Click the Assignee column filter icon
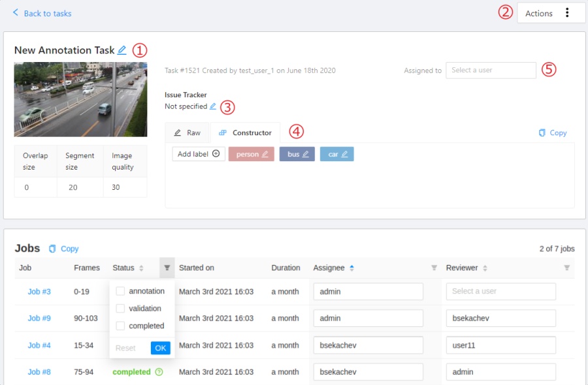This screenshot has width=588, height=385. click(434, 268)
